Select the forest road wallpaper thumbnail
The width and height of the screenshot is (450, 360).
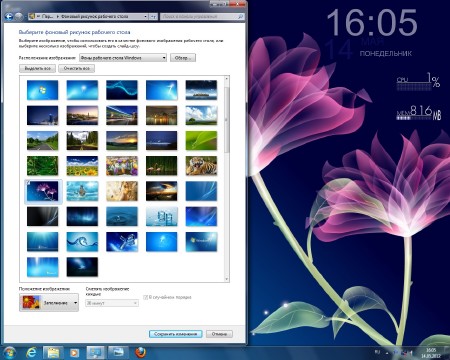(82, 140)
